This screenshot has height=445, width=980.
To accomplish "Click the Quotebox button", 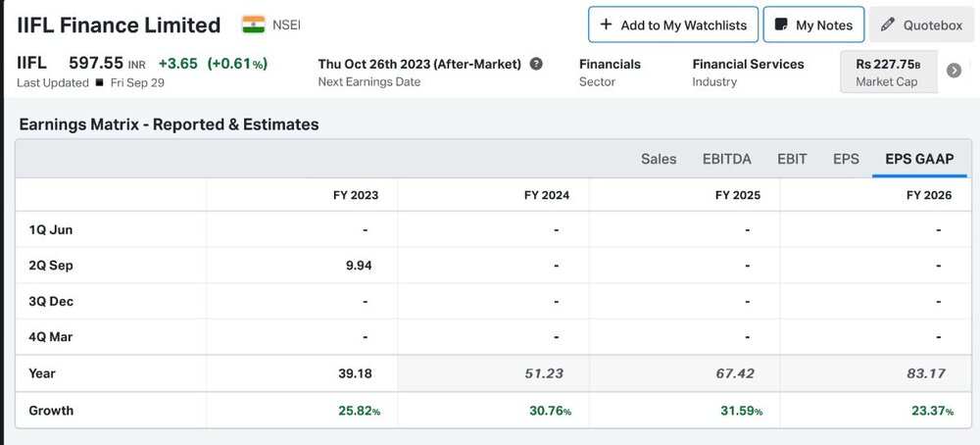I will click(921, 25).
